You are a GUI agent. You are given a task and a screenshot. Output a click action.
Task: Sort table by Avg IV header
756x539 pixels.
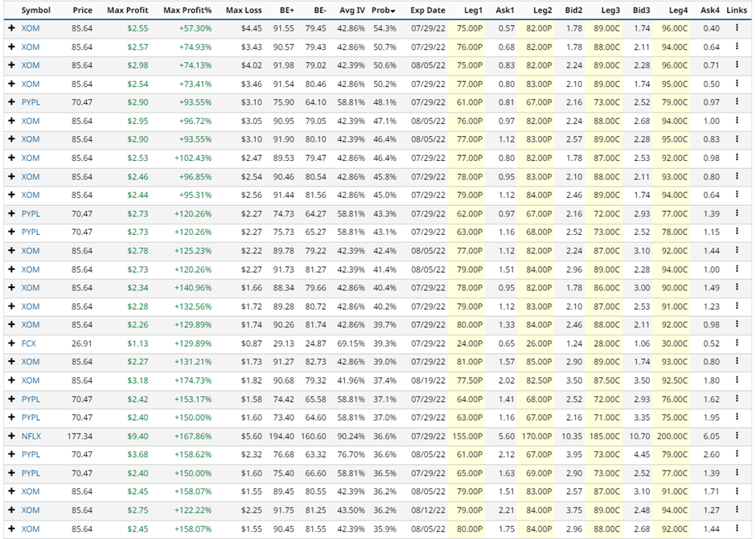click(x=352, y=10)
